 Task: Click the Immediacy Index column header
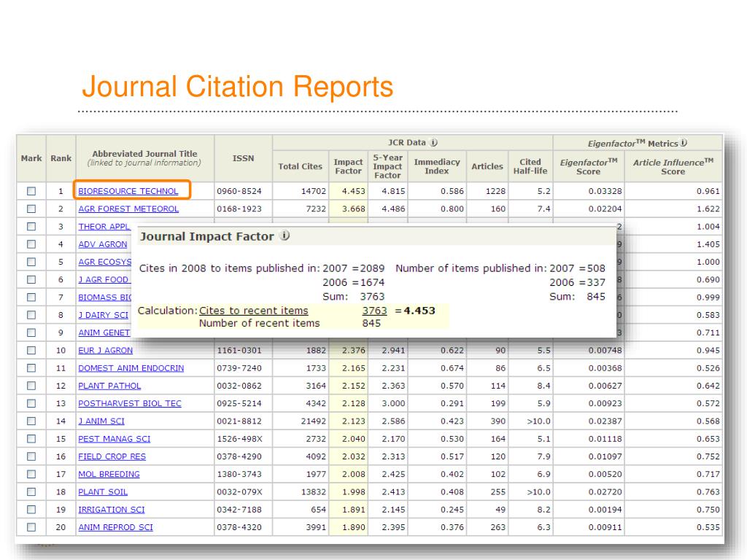pyautogui.click(x=437, y=166)
